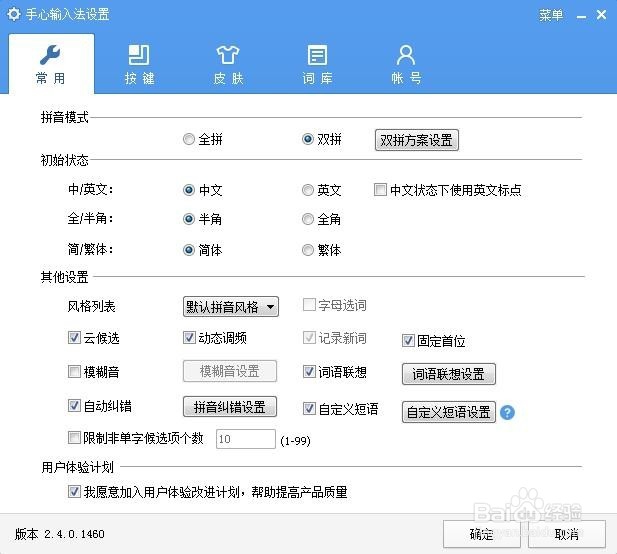Switch to the 皮肤 tab
This screenshot has width=617, height=554.
tap(228, 64)
